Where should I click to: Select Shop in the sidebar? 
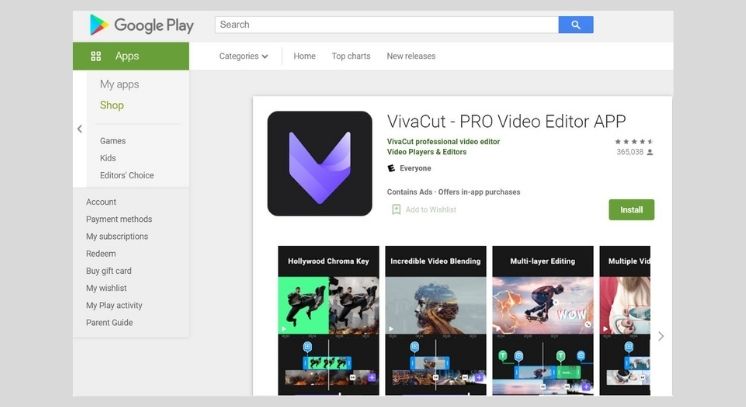click(112, 105)
